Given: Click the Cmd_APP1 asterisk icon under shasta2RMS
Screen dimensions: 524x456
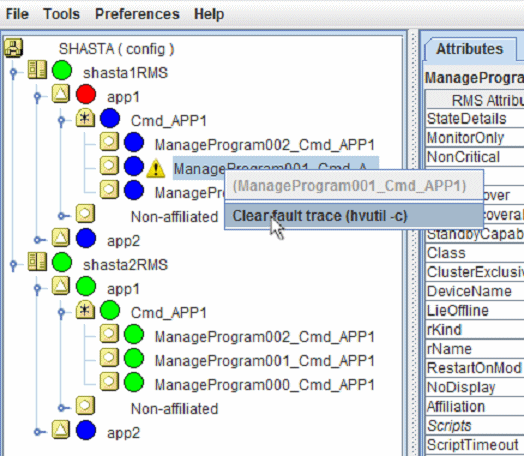Looking at the screenshot, I should point(85,310).
